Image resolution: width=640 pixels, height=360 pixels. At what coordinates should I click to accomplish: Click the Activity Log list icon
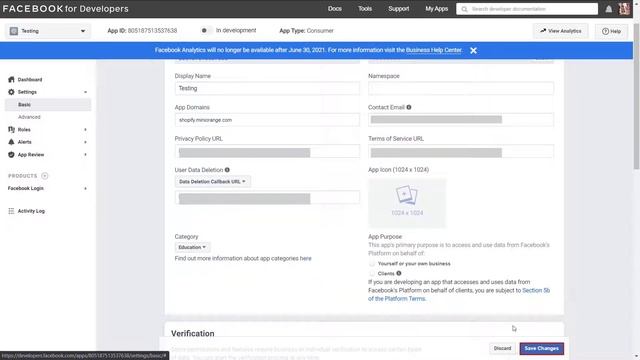pyautogui.click(x=11, y=211)
